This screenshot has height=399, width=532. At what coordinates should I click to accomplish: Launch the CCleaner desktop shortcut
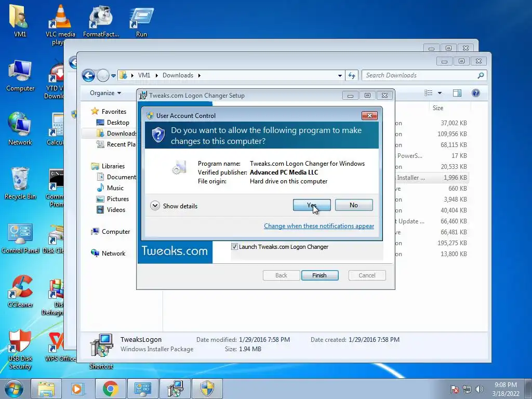click(20, 291)
